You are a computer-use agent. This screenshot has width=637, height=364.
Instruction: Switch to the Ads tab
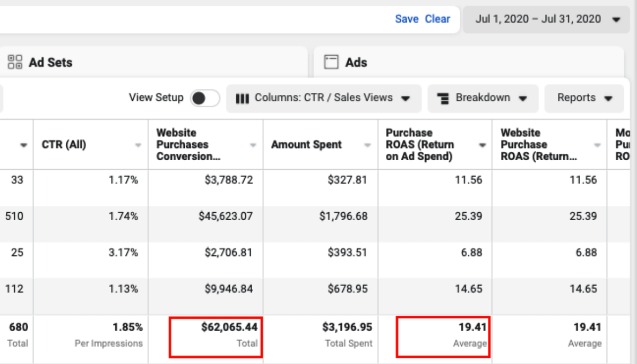(x=356, y=62)
